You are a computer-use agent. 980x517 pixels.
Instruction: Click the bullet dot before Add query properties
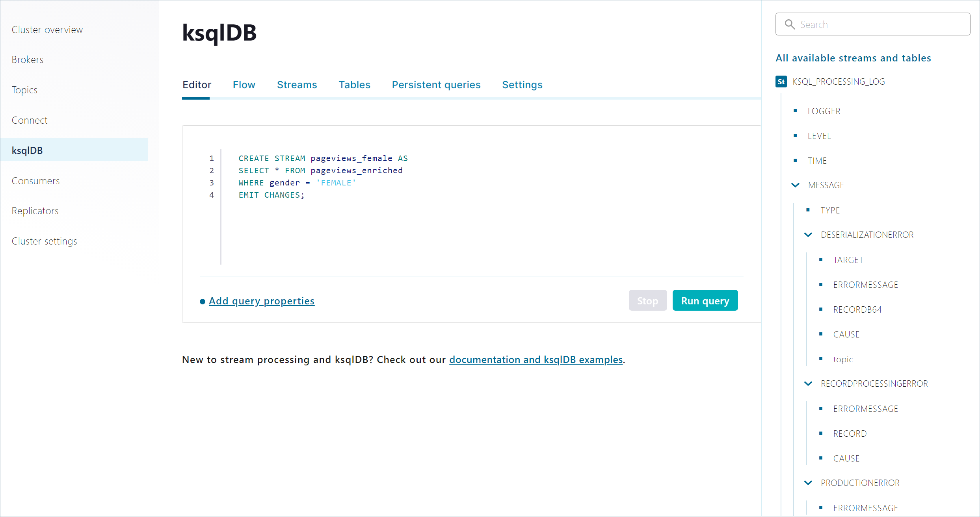tap(203, 302)
